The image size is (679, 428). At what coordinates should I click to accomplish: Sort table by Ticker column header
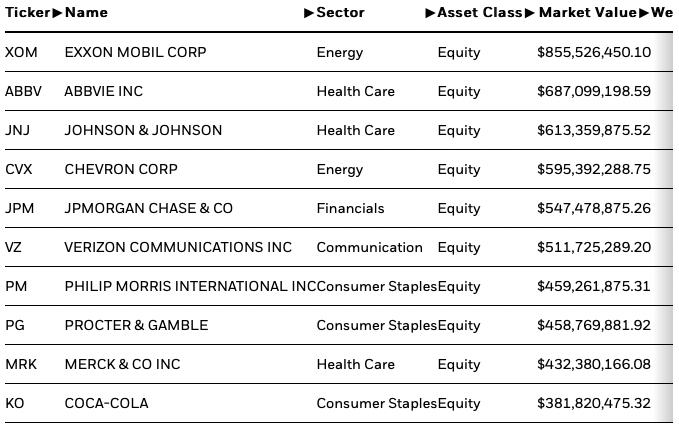(28, 13)
